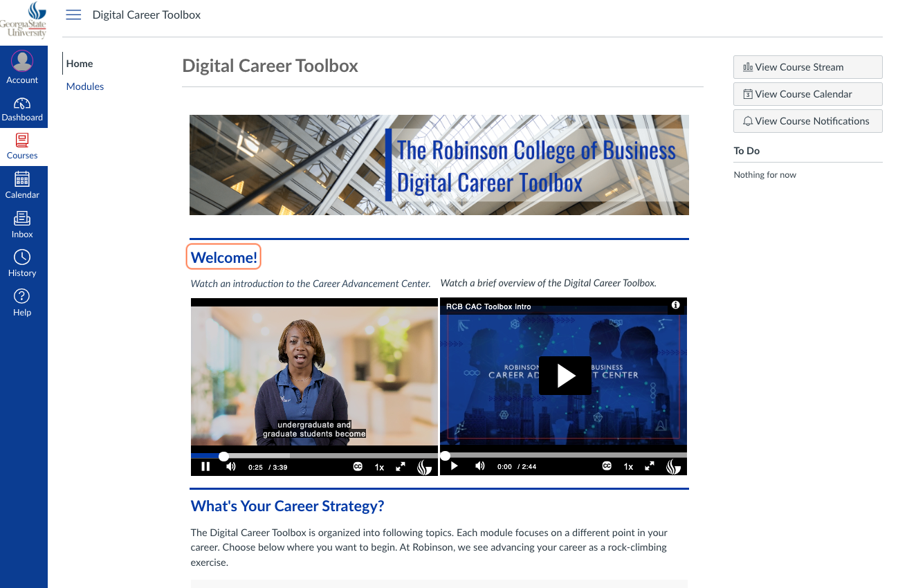Screen dimensions: 907x588
Task: Enter fullscreen on the Toolbox Intro video
Action: point(650,467)
